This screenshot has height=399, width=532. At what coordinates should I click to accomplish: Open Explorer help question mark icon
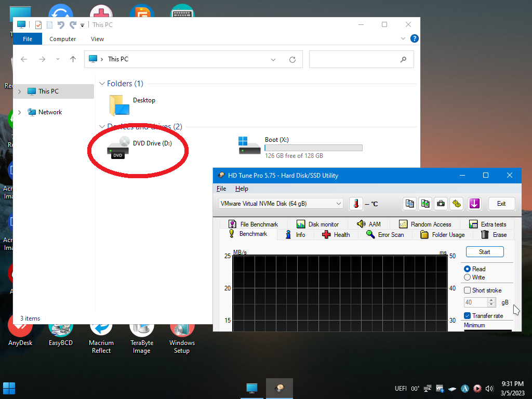[x=414, y=38]
